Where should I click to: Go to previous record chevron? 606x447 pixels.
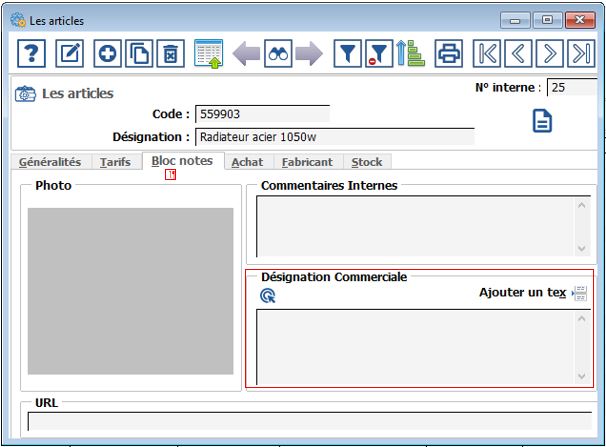tap(518, 53)
